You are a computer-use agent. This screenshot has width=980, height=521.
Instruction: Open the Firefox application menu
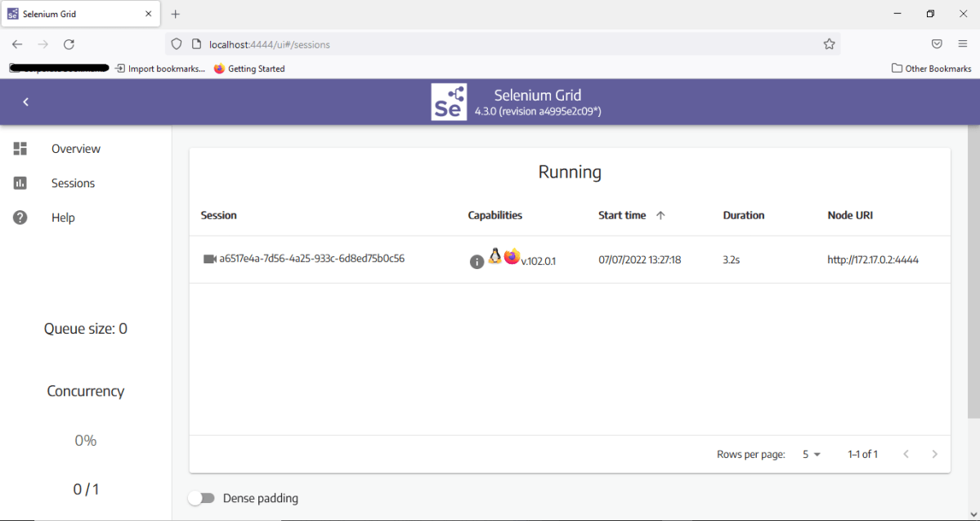click(x=962, y=44)
